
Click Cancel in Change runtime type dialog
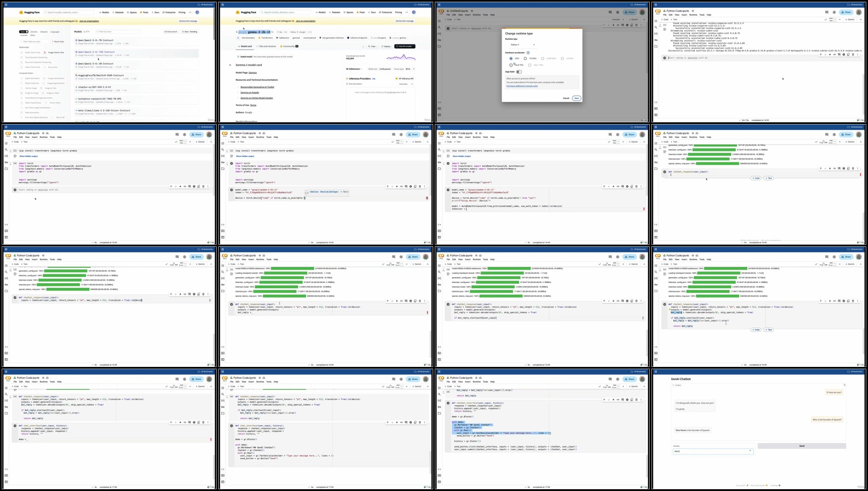[x=566, y=98]
